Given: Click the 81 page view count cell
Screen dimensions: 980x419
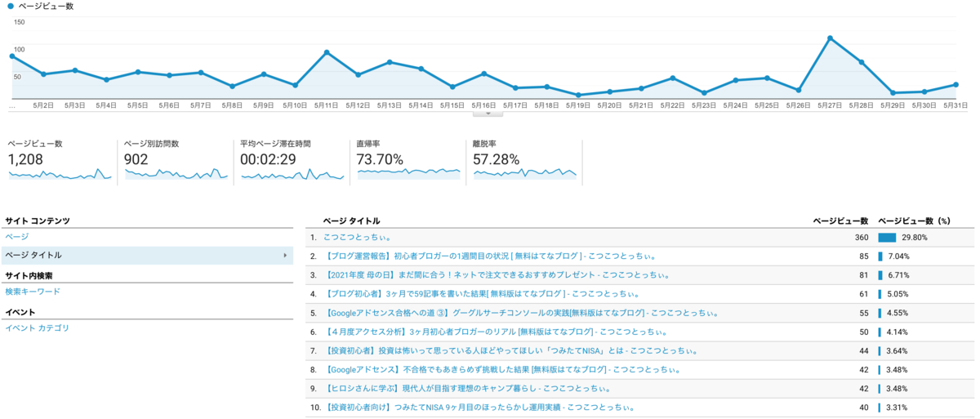Looking at the screenshot, I should (x=863, y=275).
